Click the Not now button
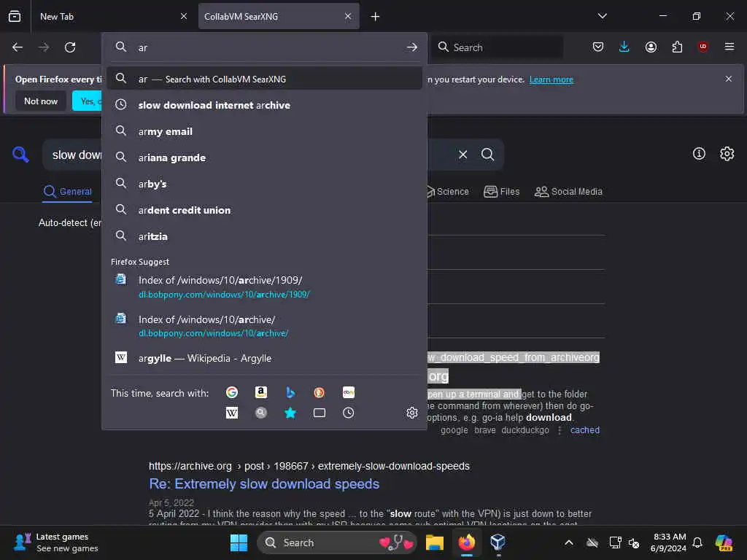This screenshot has height=560, width=747. (x=41, y=101)
